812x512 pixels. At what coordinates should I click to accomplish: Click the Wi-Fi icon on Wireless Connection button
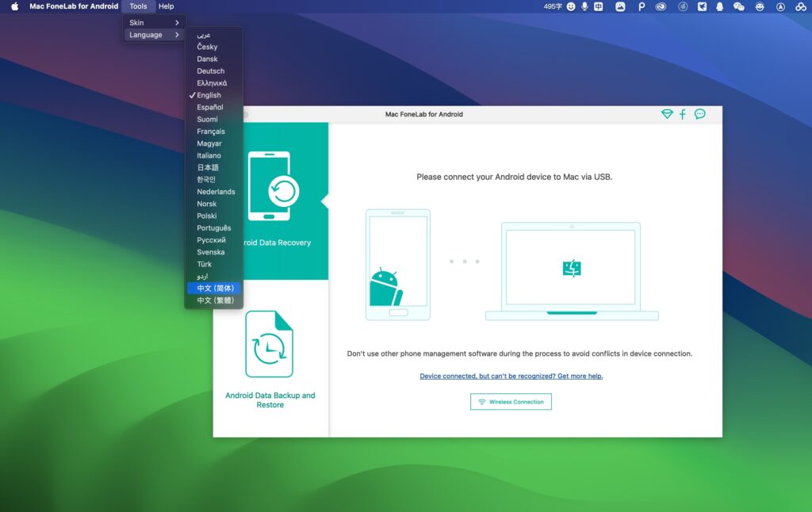click(482, 401)
